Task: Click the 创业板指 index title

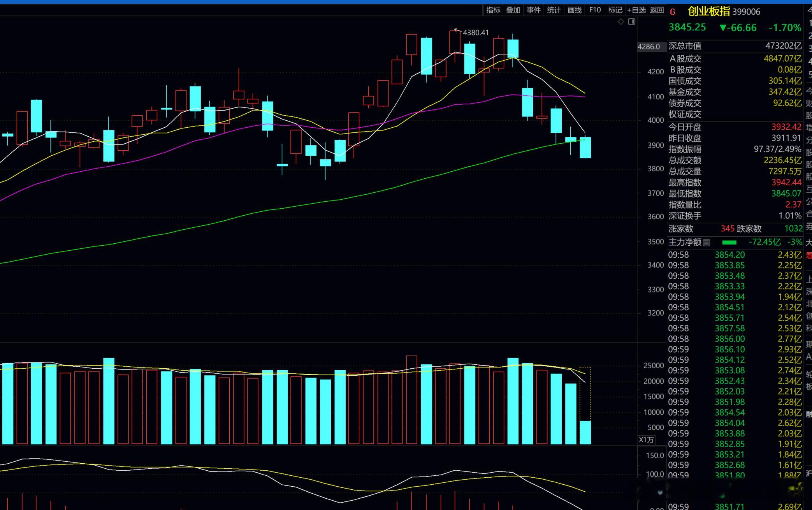Action: point(709,11)
